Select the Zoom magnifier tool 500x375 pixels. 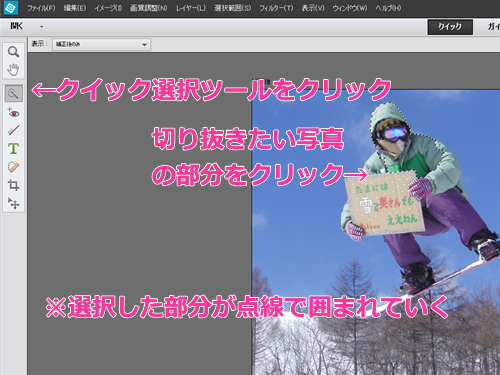point(13,52)
